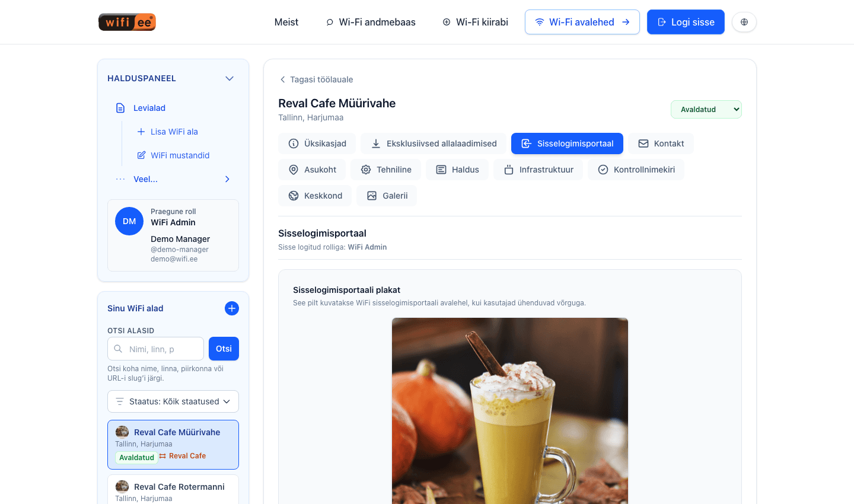The height and width of the screenshot is (504, 854).
Task: Click the Logi sisse button
Action: 686,22
